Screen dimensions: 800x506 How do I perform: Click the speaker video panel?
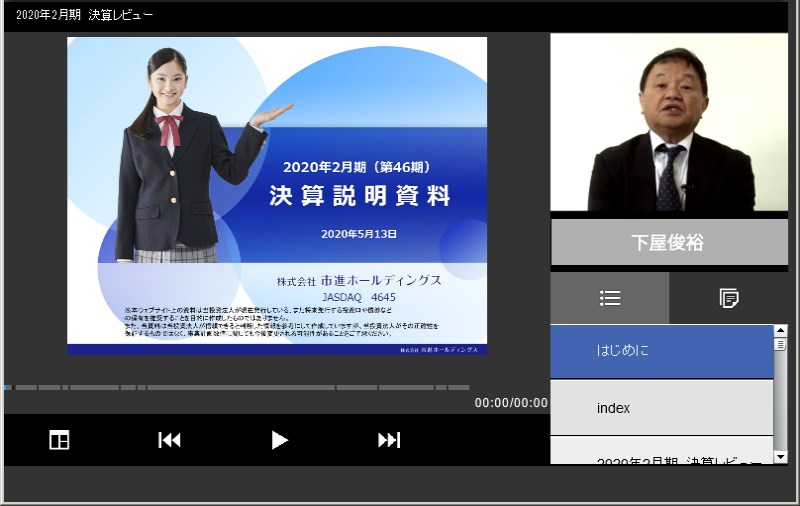(x=669, y=122)
